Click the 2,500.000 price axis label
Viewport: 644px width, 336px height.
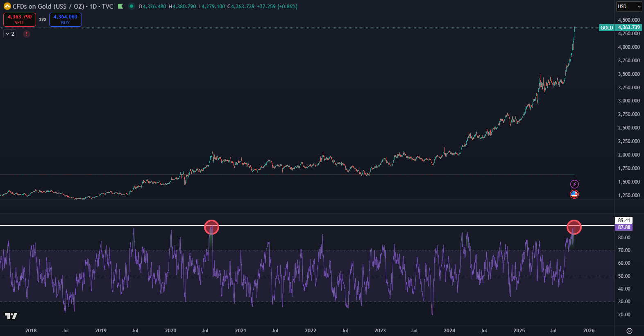tap(629, 128)
